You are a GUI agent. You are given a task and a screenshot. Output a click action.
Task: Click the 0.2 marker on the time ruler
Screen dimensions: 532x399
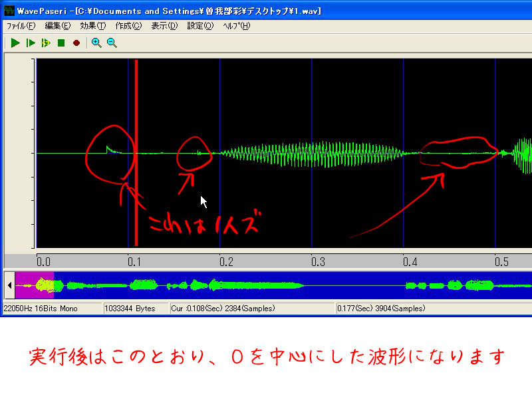(x=226, y=262)
